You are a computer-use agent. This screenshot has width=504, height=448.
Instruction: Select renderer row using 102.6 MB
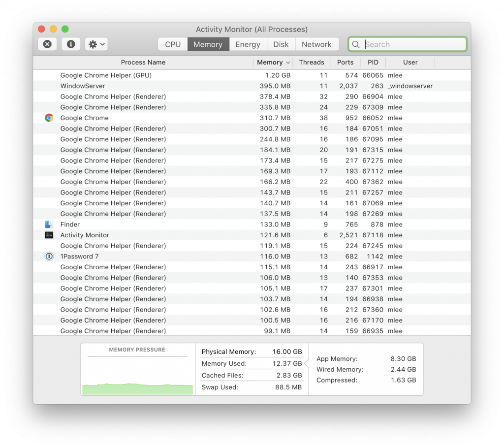(x=252, y=309)
